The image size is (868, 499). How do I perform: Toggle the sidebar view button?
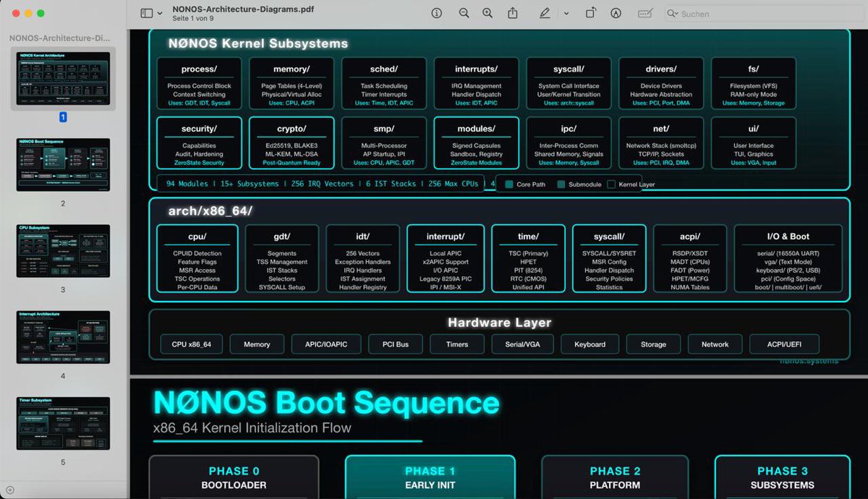(x=147, y=13)
